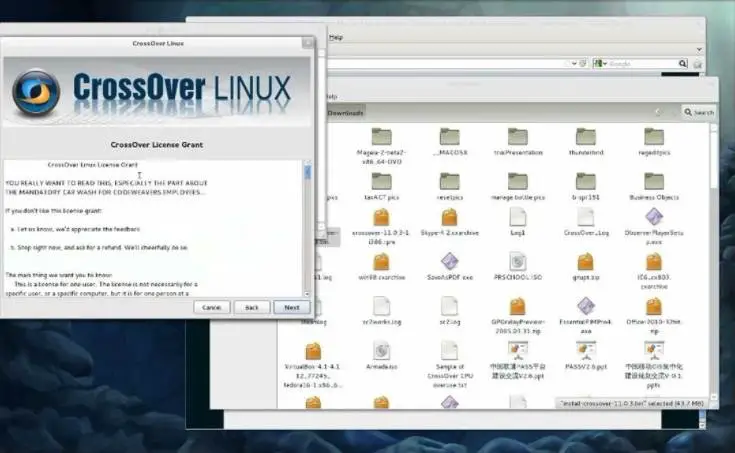Viewport: 735px width, 453px height.
Task: Select the EssentialPIMPro4 exe file
Action: coord(586,315)
